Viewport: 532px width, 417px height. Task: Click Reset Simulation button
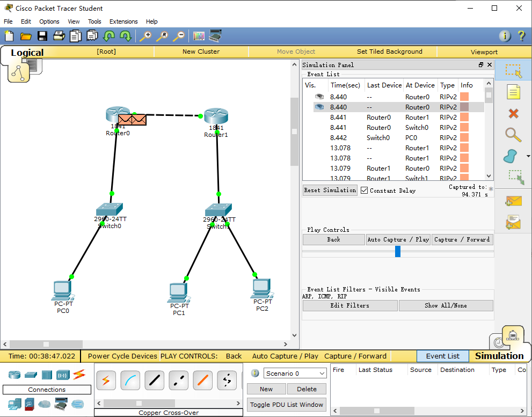pyautogui.click(x=330, y=191)
